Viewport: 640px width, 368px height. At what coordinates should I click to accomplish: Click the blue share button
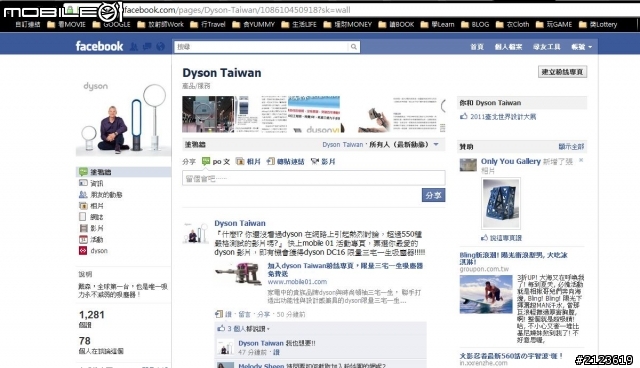[433, 195]
